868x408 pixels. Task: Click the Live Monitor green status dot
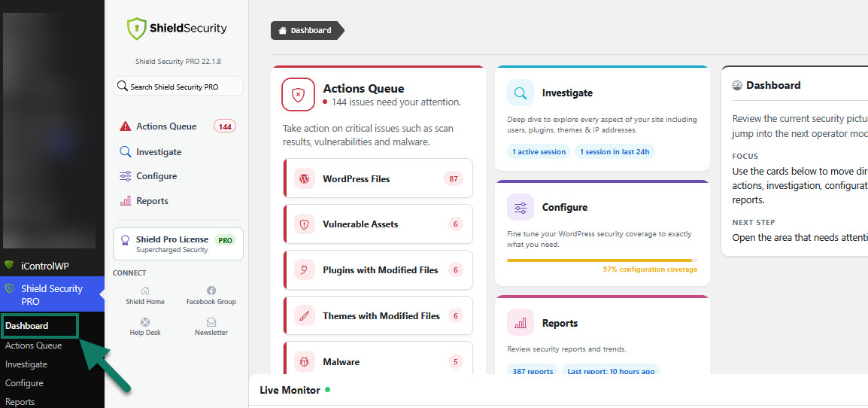tap(327, 390)
